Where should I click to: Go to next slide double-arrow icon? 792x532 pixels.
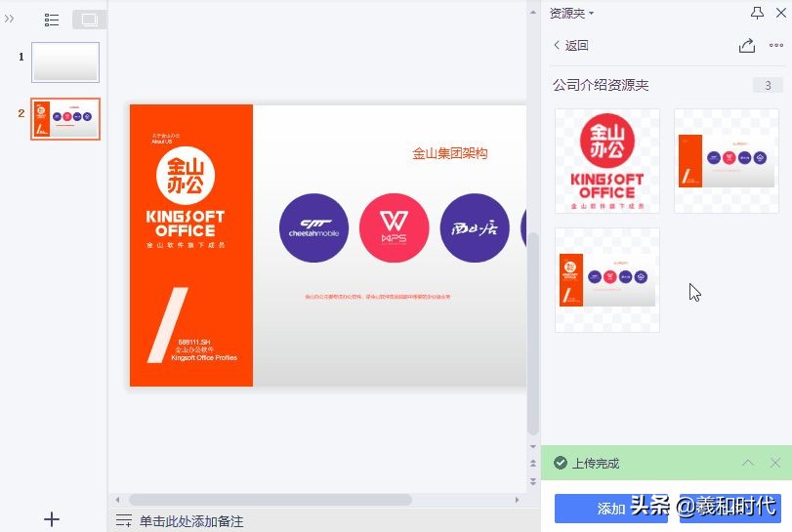(x=533, y=481)
